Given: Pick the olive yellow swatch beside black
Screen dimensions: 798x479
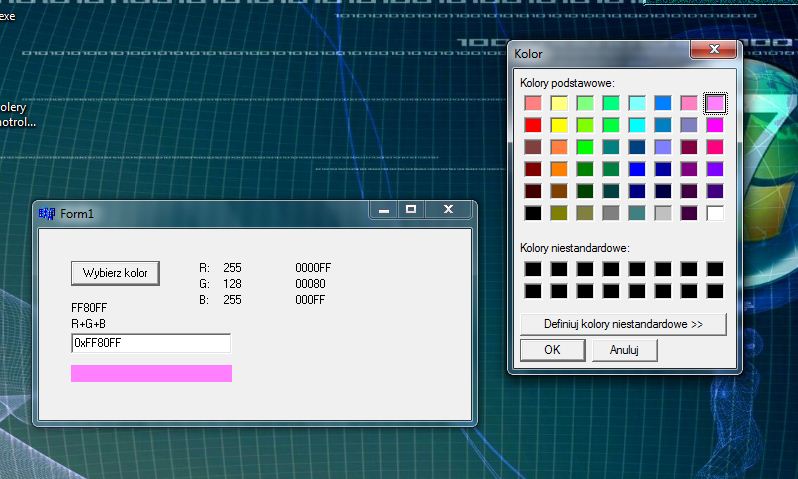Looking at the screenshot, I should tap(559, 213).
